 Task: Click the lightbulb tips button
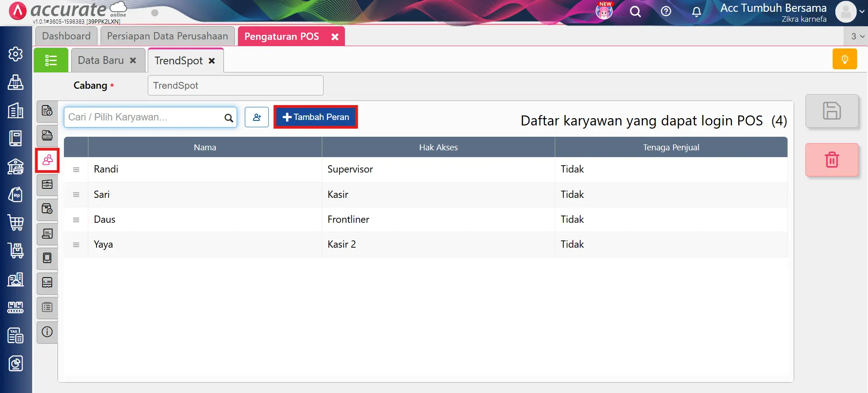(845, 59)
